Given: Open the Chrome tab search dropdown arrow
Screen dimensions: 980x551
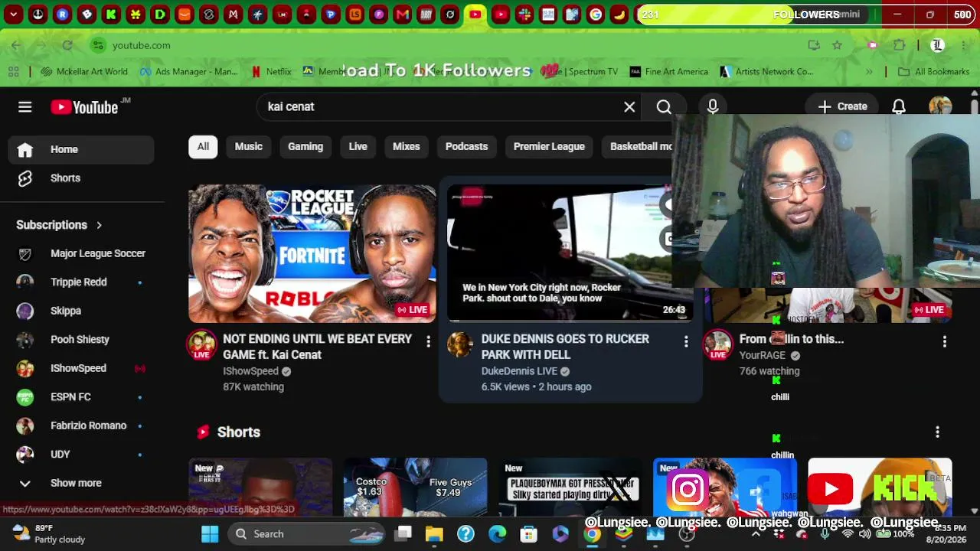Looking at the screenshot, I should click(x=14, y=15).
